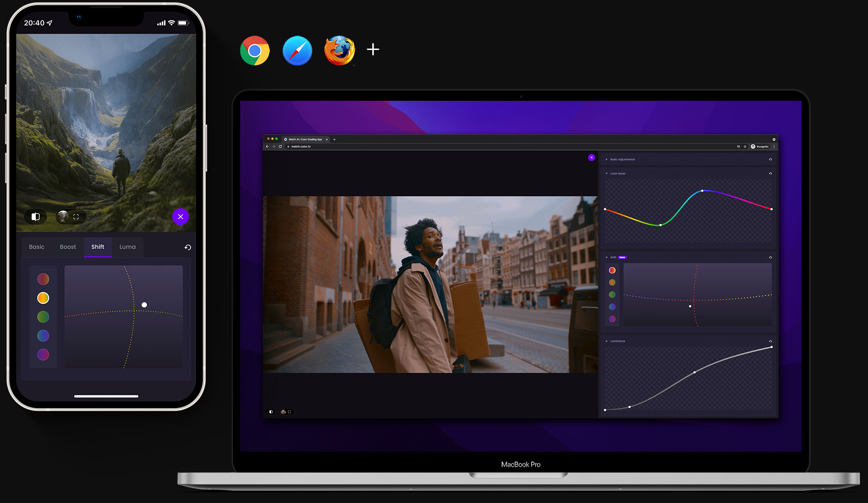
Task: Click the Firefox browser icon
Action: pos(340,50)
